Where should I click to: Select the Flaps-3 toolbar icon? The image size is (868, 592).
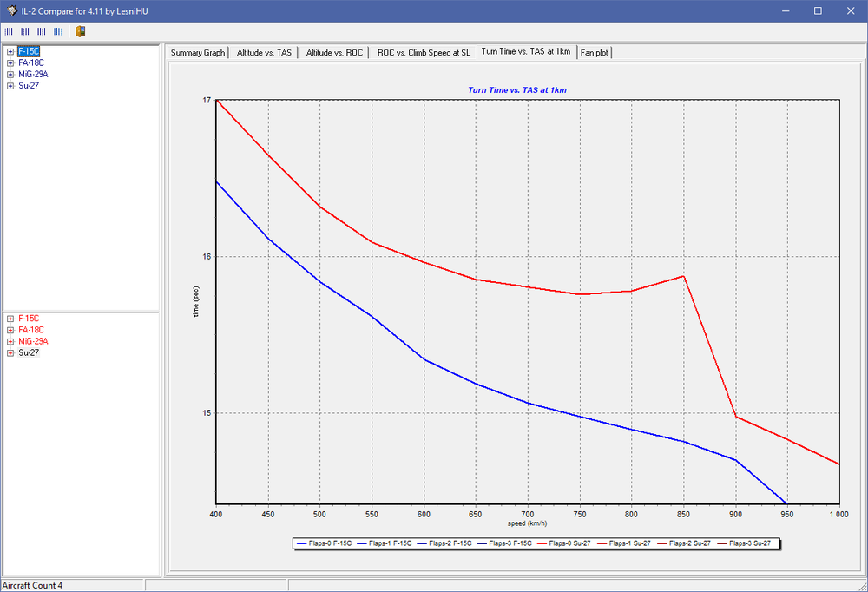[57, 31]
